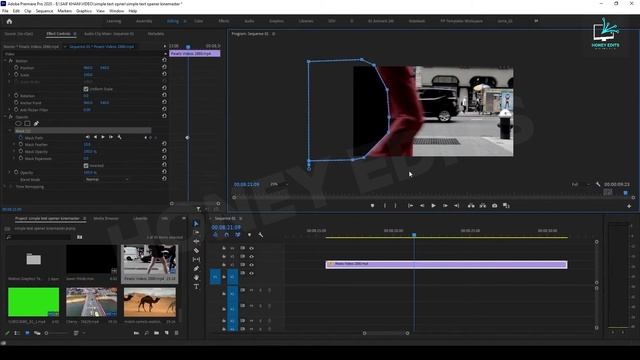640x360 pixels.
Task: Select the Razor tool
Action: coord(196,250)
